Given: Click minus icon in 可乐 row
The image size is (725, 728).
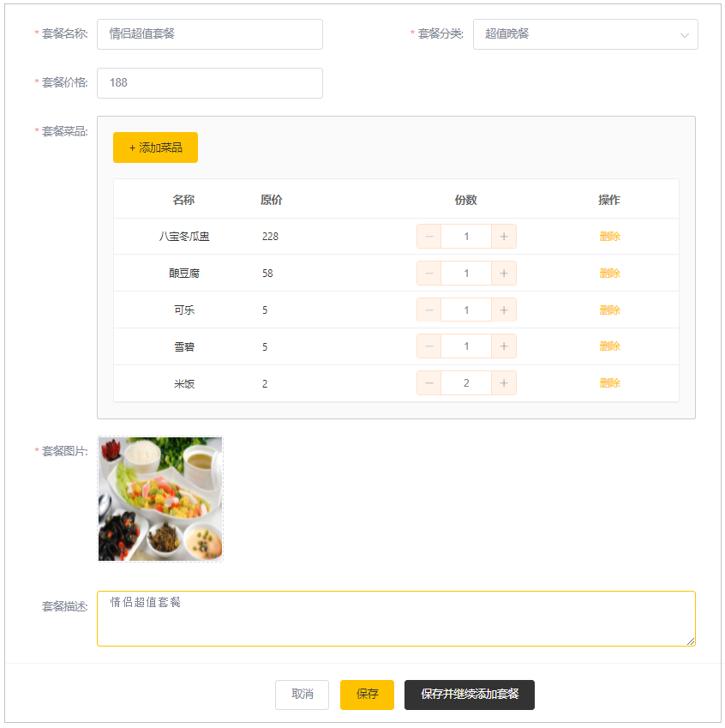Looking at the screenshot, I should (x=429, y=310).
